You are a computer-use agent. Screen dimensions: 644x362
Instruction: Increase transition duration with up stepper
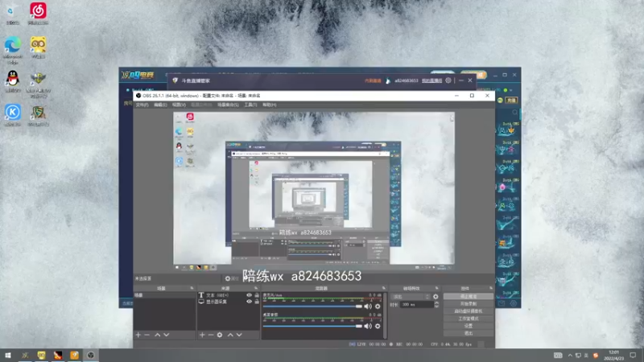pyautogui.click(x=436, y=303)
